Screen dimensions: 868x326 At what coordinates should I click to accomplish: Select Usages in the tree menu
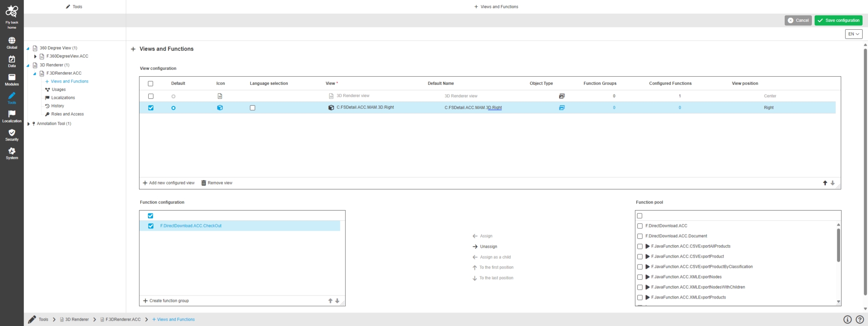[59, 89]
